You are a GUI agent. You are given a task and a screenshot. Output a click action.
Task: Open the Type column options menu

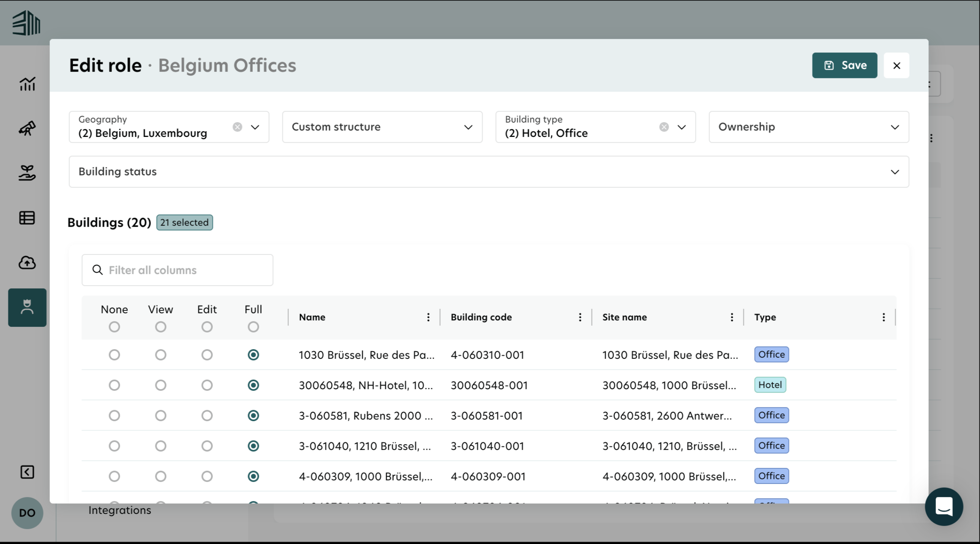pyautogui.click(x=883, y=317)
